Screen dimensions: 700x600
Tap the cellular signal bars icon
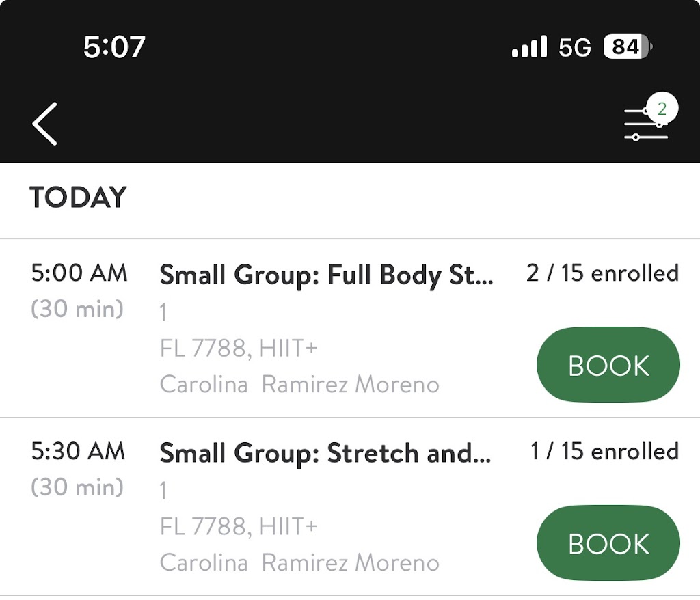(x=529, y=47)
